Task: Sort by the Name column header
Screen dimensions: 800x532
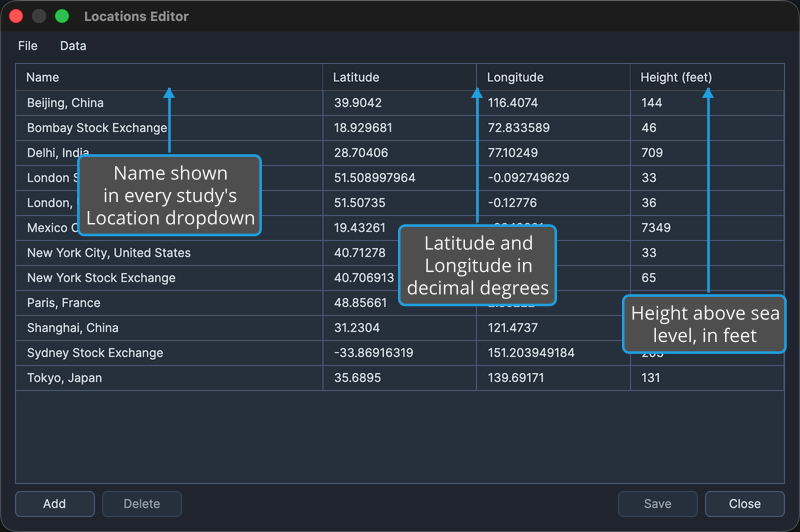Action: [x=169, y=77]
